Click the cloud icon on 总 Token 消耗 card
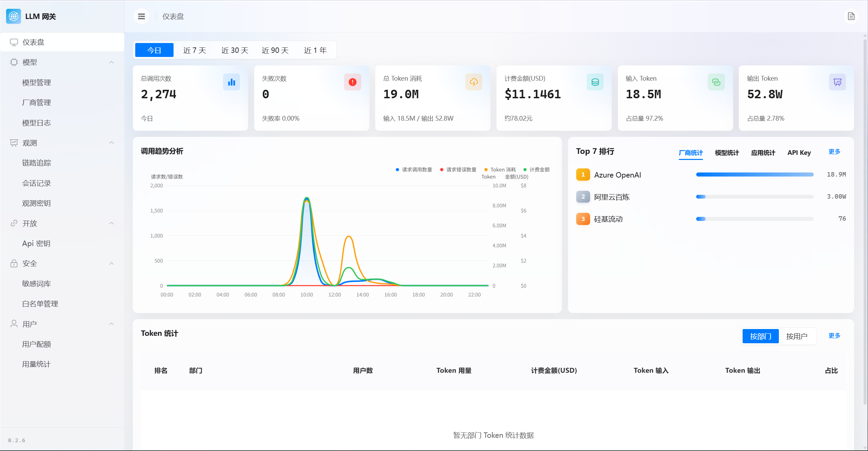This screenshot has height=451, width=868. point(474,82)
